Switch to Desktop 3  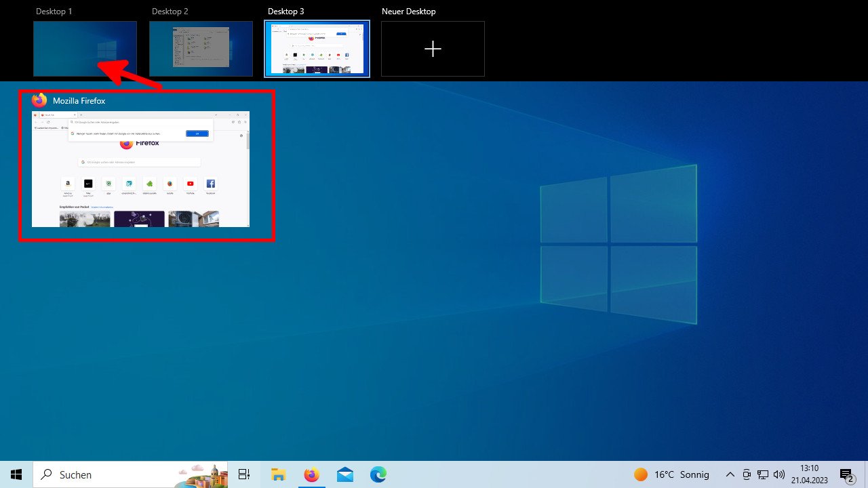tap(317, 48)
